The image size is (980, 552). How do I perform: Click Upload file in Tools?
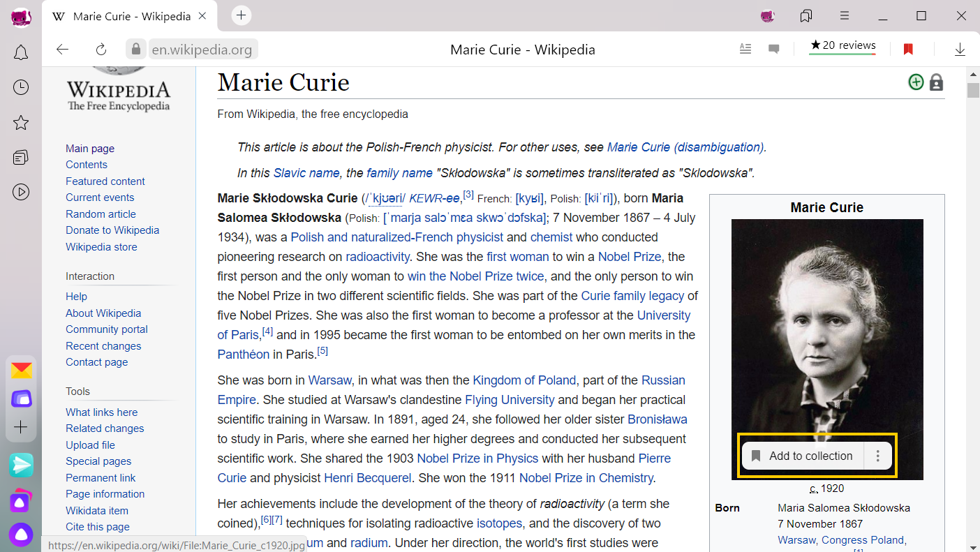[90, 445]
